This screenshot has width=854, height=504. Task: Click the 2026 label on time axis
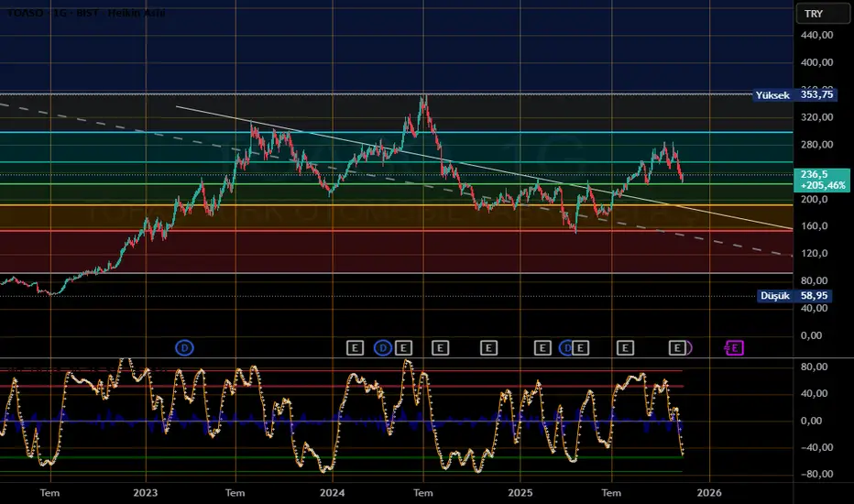click(708, 491)
